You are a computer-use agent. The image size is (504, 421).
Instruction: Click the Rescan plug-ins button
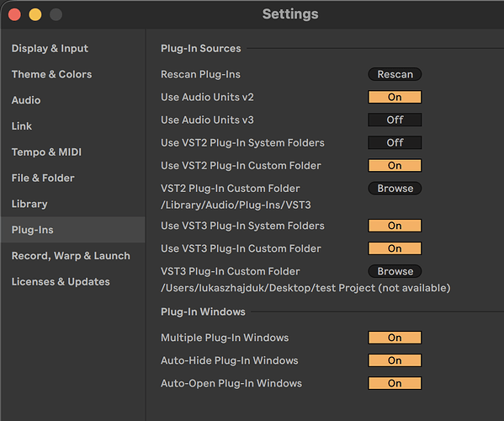(x=395, y=74)
